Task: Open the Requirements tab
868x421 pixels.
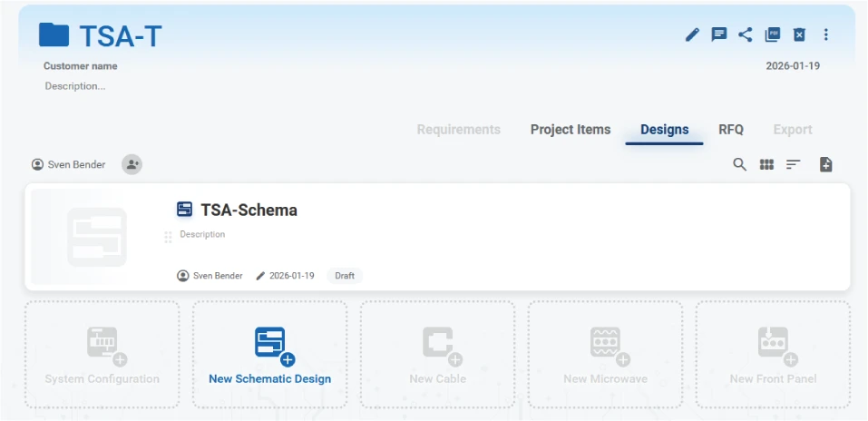Action: click(458, 130)
